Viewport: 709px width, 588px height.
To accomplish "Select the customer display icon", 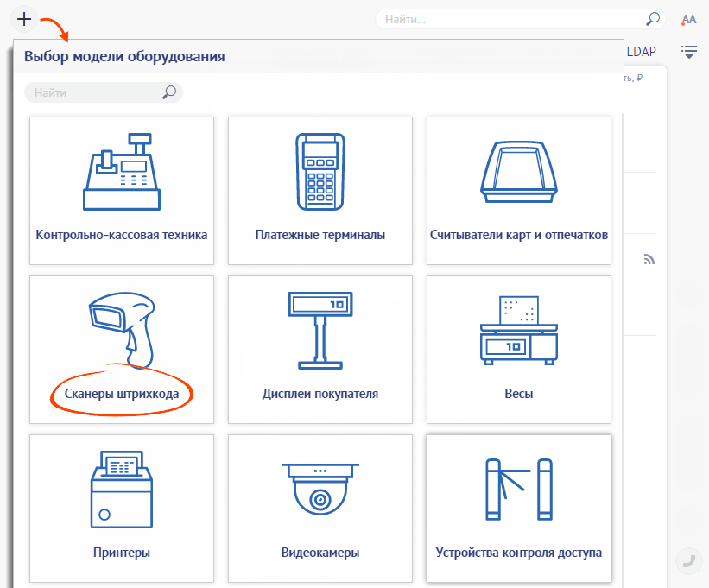I will 320,331.
